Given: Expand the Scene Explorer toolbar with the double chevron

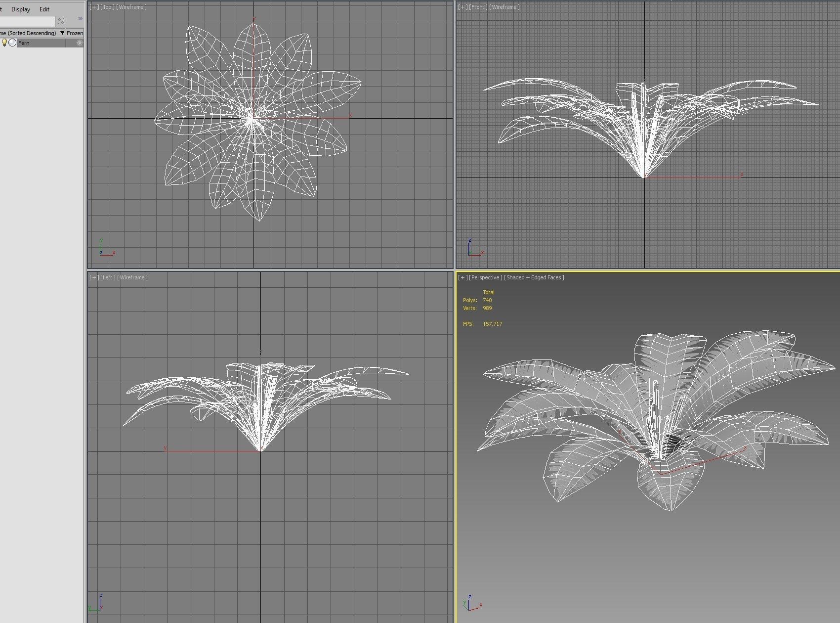Looking at the screenshot, I should tap(80, 19).
